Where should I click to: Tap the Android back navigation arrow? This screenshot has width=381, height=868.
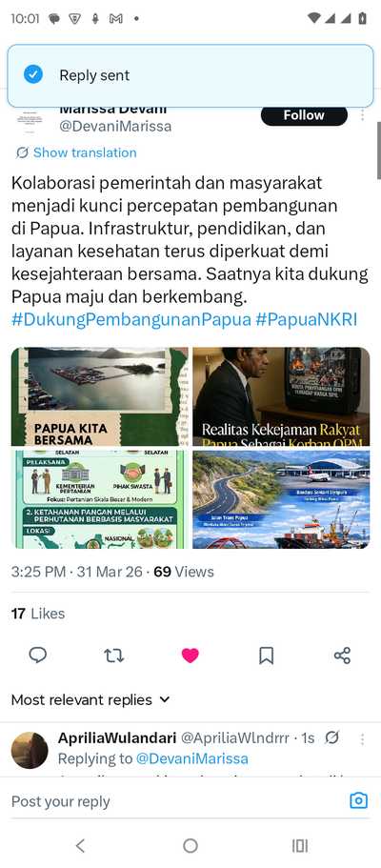pos(80,845)
